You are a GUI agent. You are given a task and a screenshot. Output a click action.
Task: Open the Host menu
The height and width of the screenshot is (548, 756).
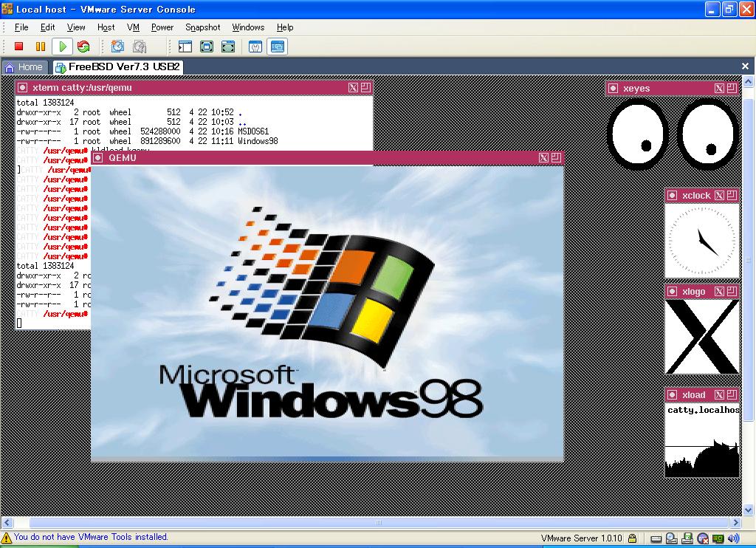coord(106,27)
